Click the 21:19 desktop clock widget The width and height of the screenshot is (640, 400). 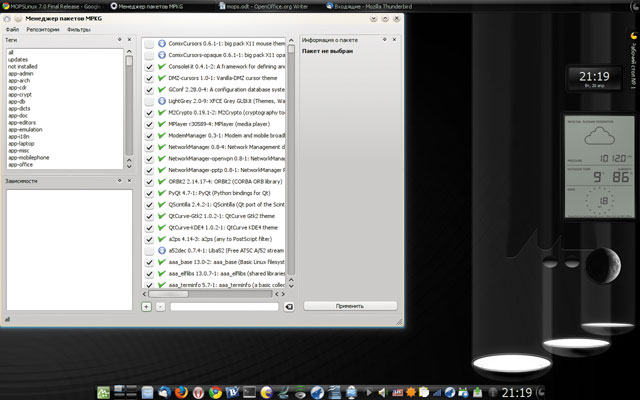point(594,78)
